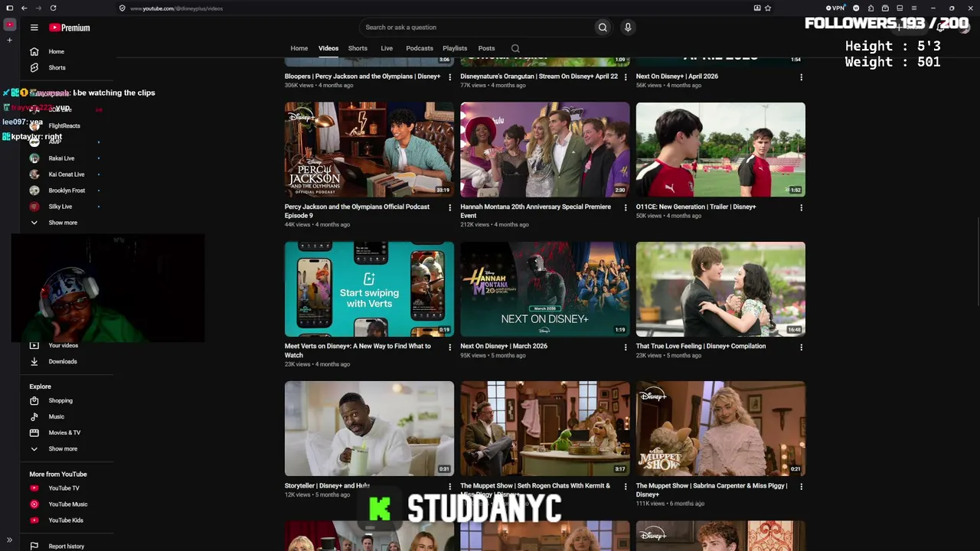The height and width of the screenshot is (551, 980).
Task: Open the channel search magnifier after Posts
Action: pos(515,48)
